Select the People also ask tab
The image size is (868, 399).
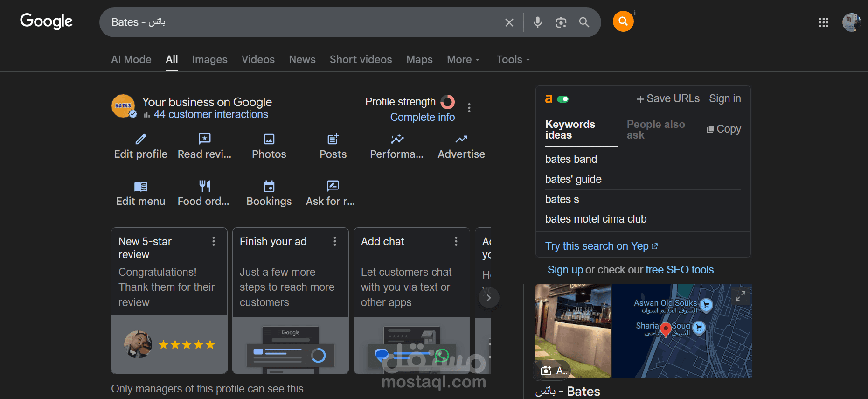[x=656, y=130]
